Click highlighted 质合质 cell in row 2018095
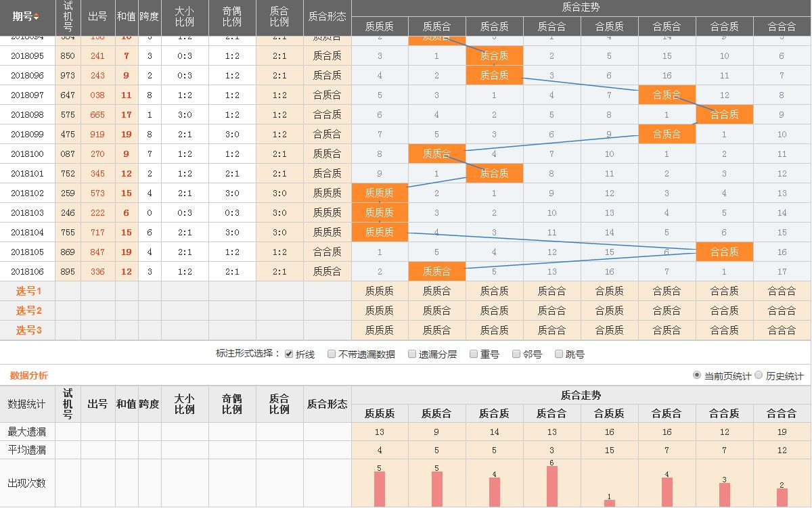The height and width of the screenshot is (508, 812). coord(495,56)
